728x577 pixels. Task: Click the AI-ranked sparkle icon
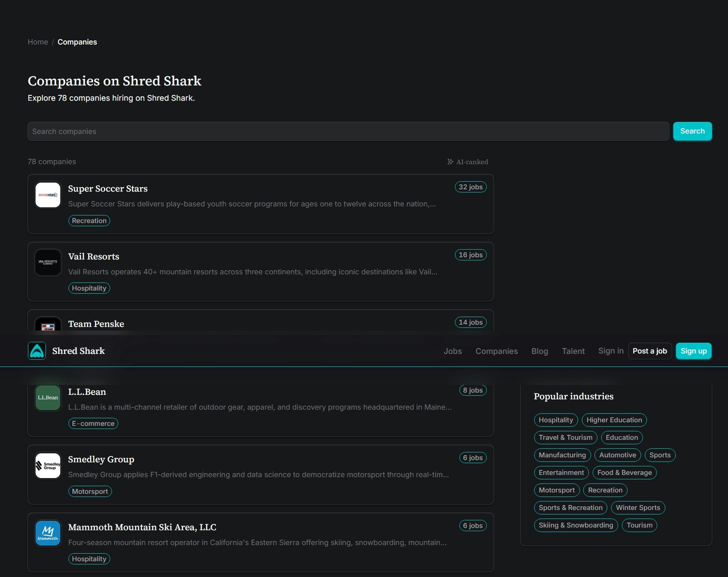(x=450, y=162)
